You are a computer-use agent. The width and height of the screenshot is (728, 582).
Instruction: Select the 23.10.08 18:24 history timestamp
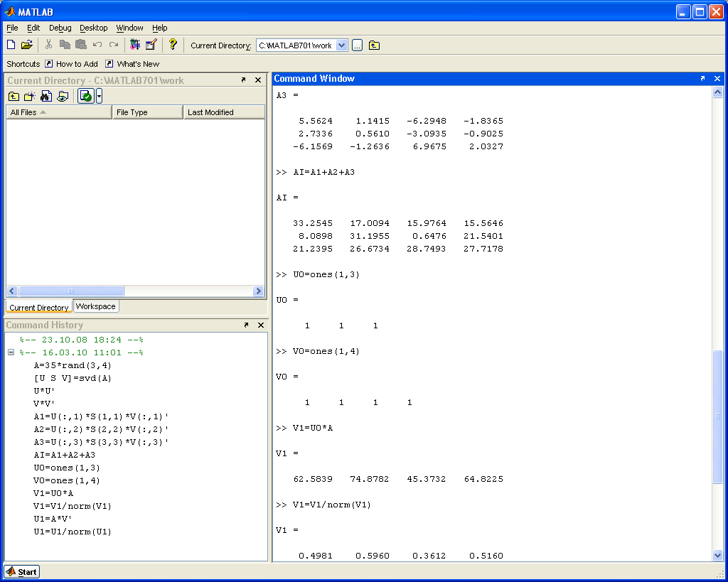(81, 340)
